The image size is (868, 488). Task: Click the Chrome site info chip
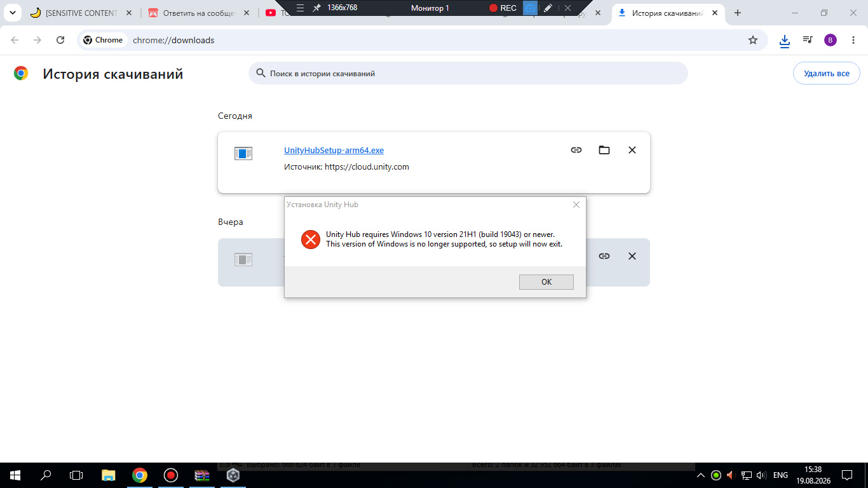tap(103, 40)
